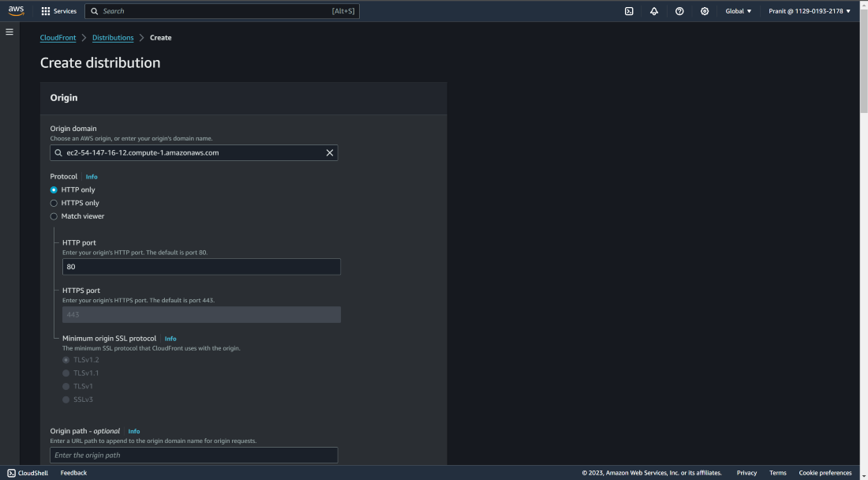Open the Privacy footer link
The width and height of the screenshot is (868, 480).
point(746,473)
